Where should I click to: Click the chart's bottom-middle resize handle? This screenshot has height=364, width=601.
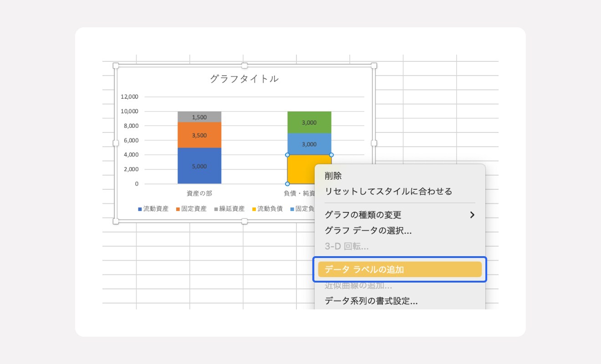click(244, 221)
